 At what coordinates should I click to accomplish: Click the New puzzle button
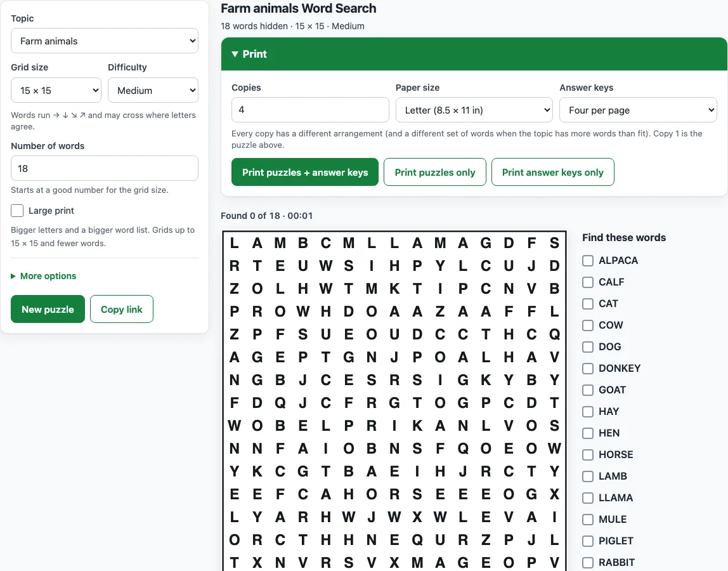point(48,309)
